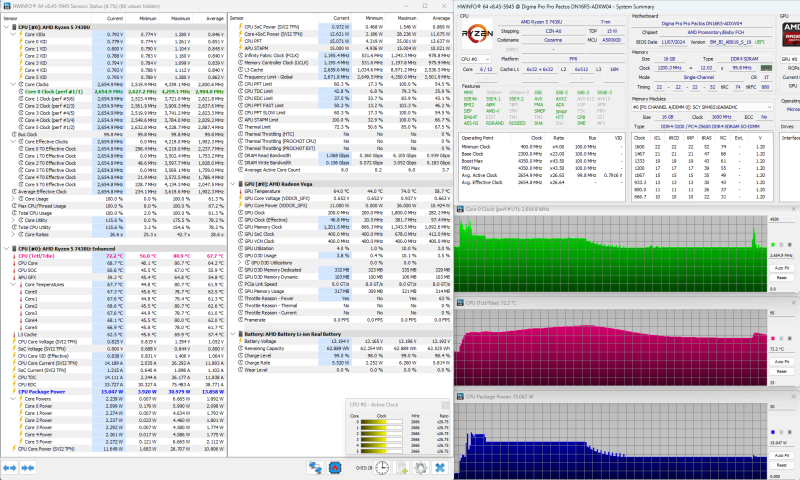Collapse the GPU [#0] AMD Radeon Vega section

(x=233, y=184)
